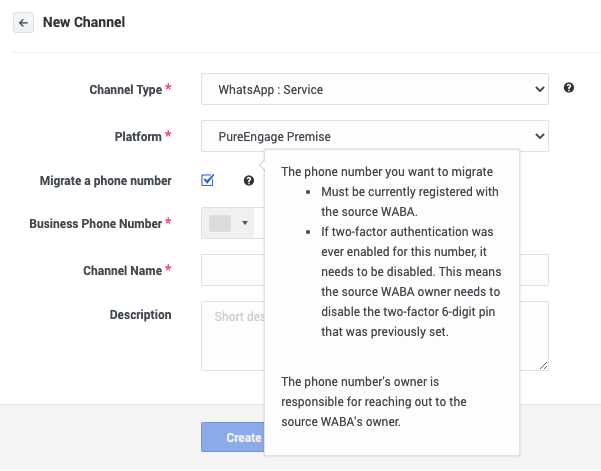Image resolution: width=601 pixels, height=471 pixels.
Task: Click the country flag in Business Phone Number
Action: click(220, 224)
